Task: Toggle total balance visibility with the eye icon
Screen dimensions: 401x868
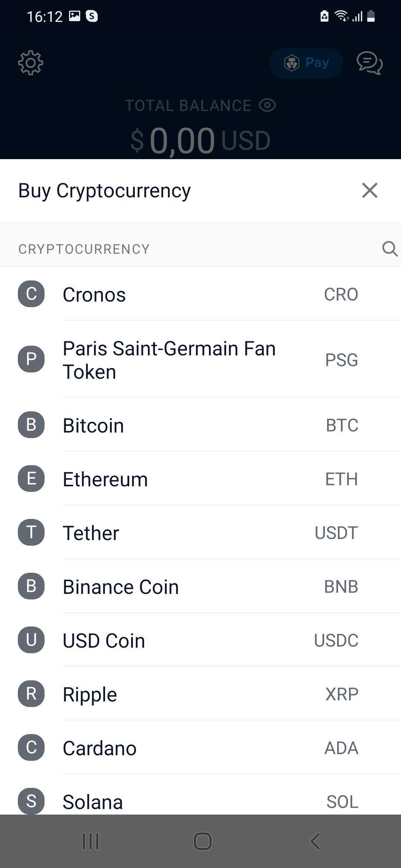Action: [267, 105]
